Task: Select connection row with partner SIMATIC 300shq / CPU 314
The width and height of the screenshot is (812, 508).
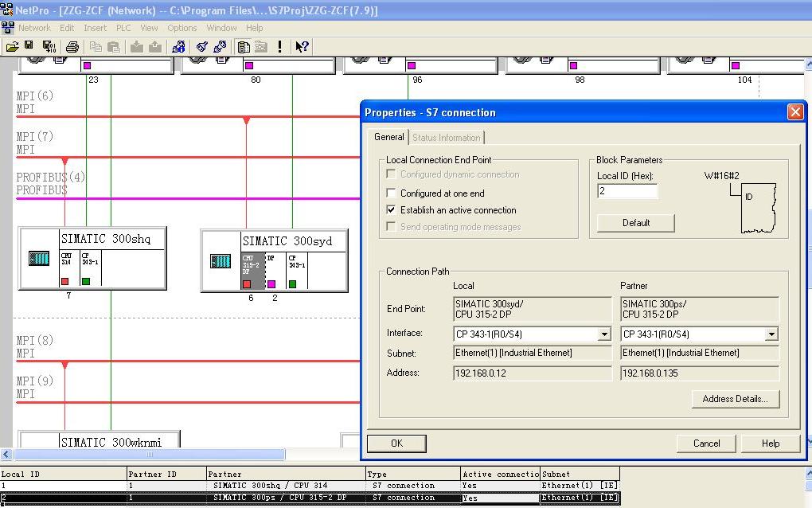Action: pyautogui.click(x=310, y=485)
